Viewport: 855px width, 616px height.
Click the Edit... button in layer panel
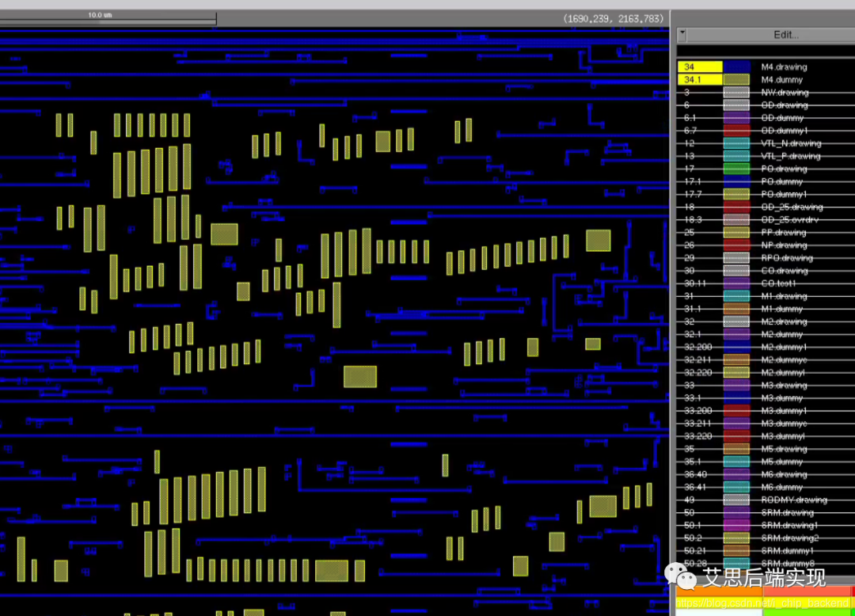785,35
